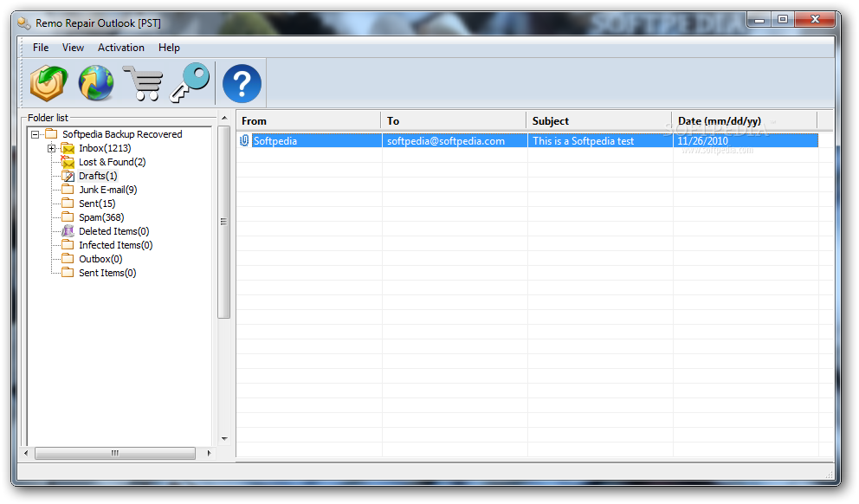Viewport: 859px width, 504px height.
Task: Click the key activation toolbar icon
Action: tap(190, 83)
